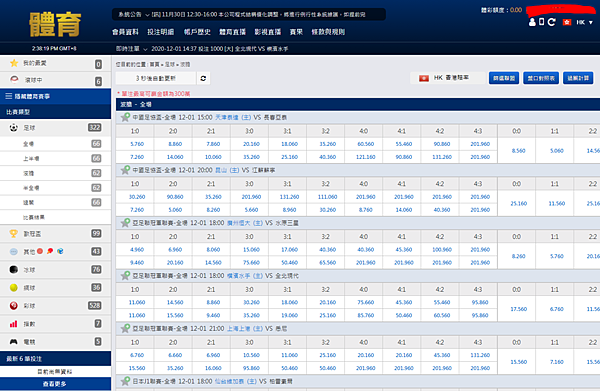This screenshot has width=600, height=391.
Task: Favorite the 廣州恒大 VS 水原三星 match
Action: tap(125, 223)
